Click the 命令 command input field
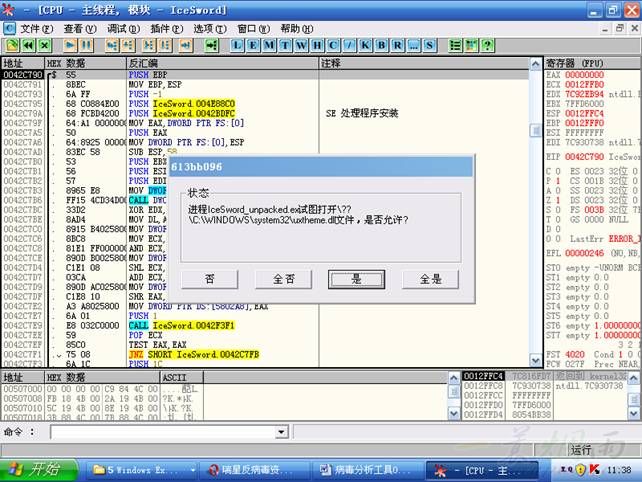The width and height of the screenshot is (642, 482). click(x=163, y=432)
